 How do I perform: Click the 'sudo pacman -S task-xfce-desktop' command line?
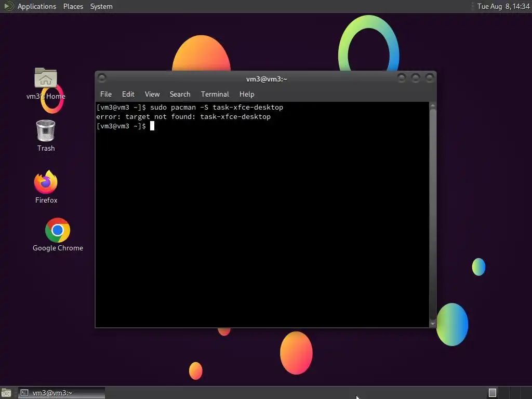click(x=189, y=108)
